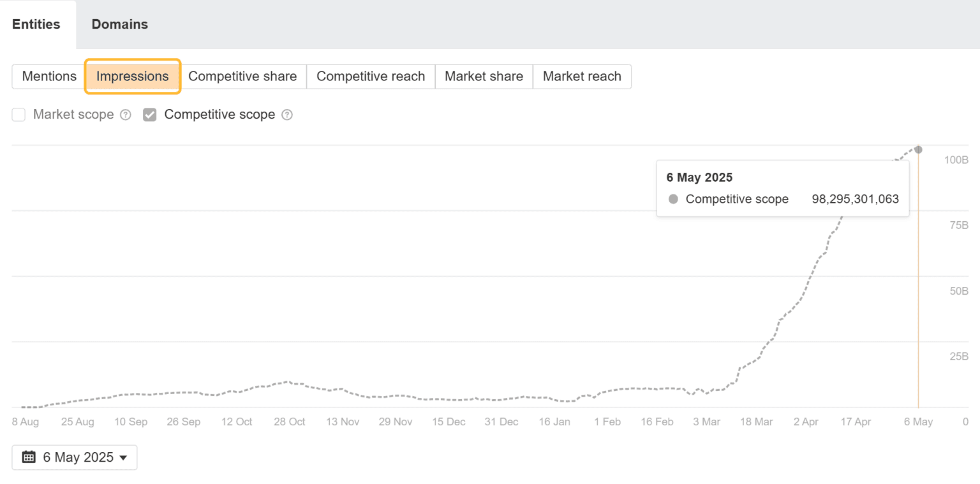Select the Mentions metric button
This screenshot has width=980, height=484.
tap(49, 77)
